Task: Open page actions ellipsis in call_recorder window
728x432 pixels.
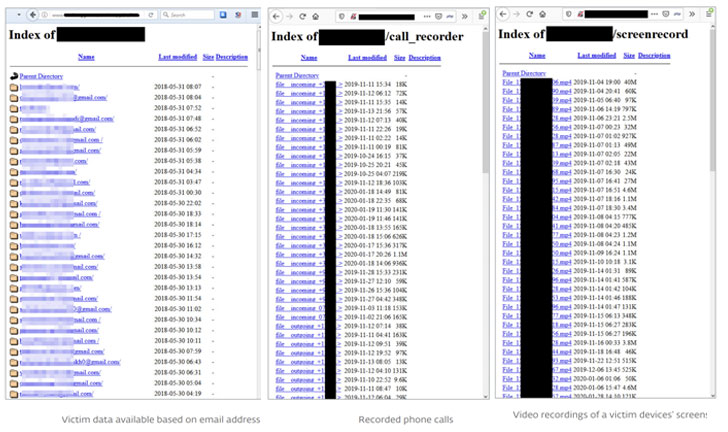Action: pos(427,16)
